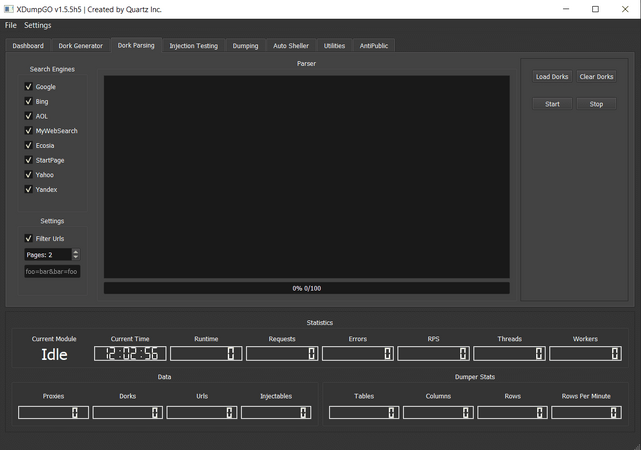The height and width of the screenshot is (450, 641).
Task: Increase Pages count with up arrow
Action: 76,252
